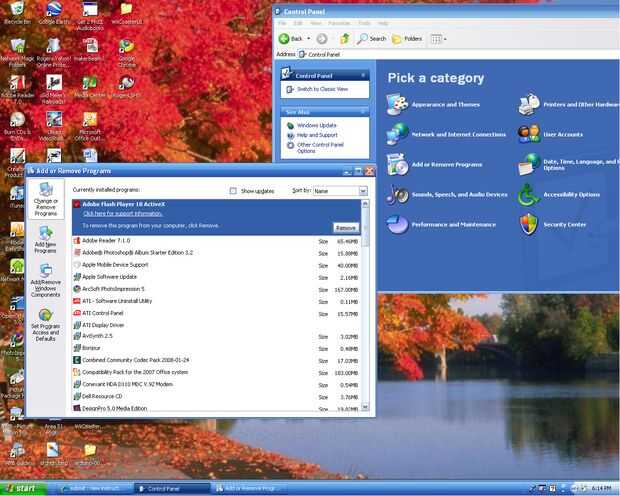Select Apple Software Update entry
The width and height of the screenshot is (620, 496).
(x=216, y=277)
